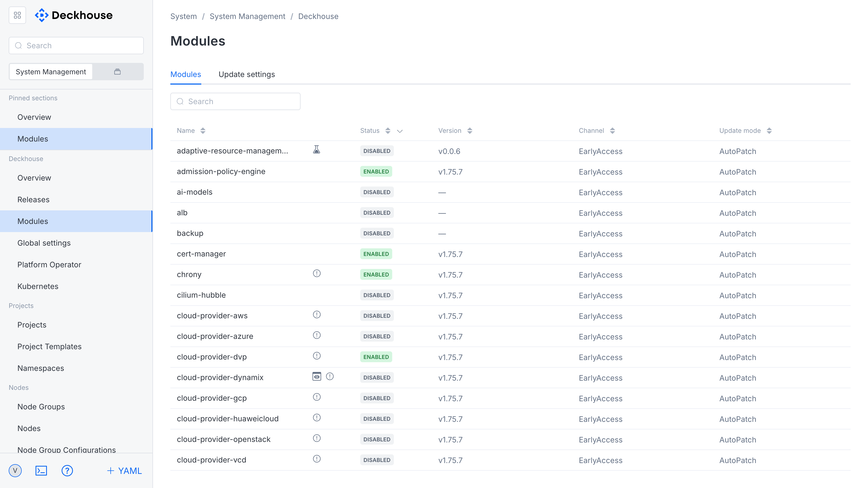Click the preview eye icon for cloud-provider-dynamix

(x=317, y=377)
